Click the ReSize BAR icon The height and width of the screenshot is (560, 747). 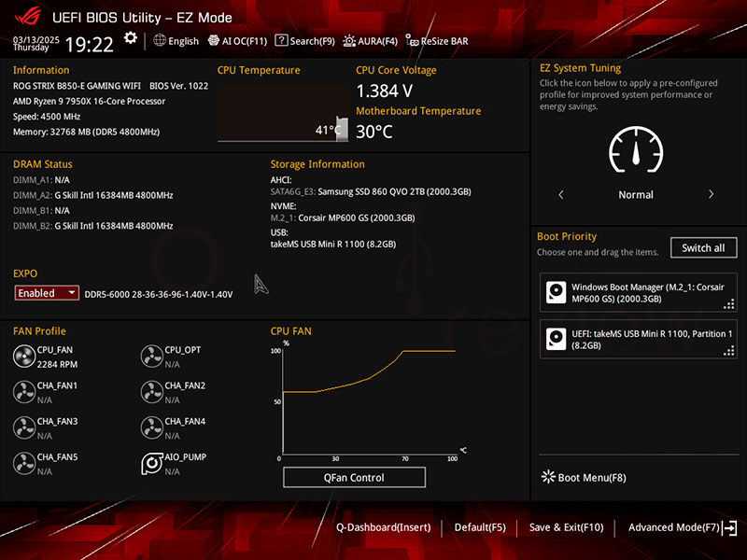(412, 40)
